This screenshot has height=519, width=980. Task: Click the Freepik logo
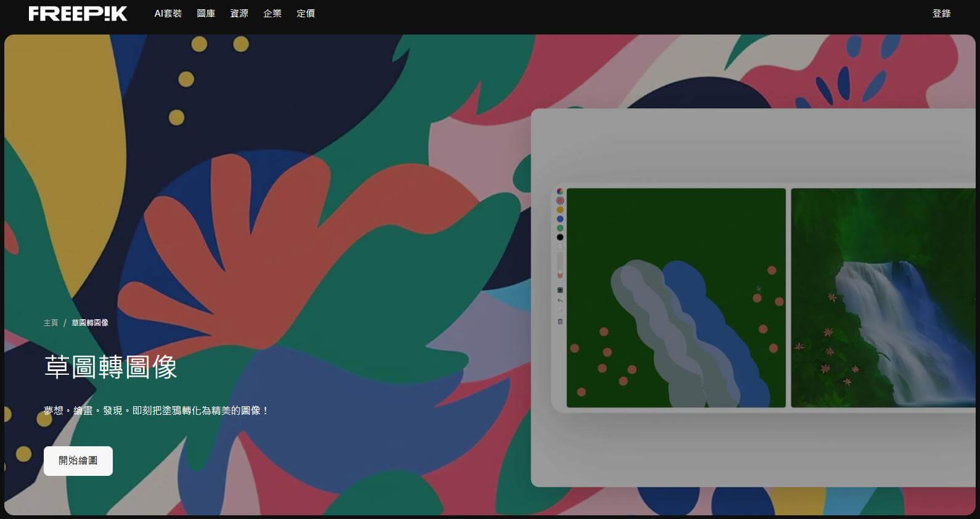(78, 14)
